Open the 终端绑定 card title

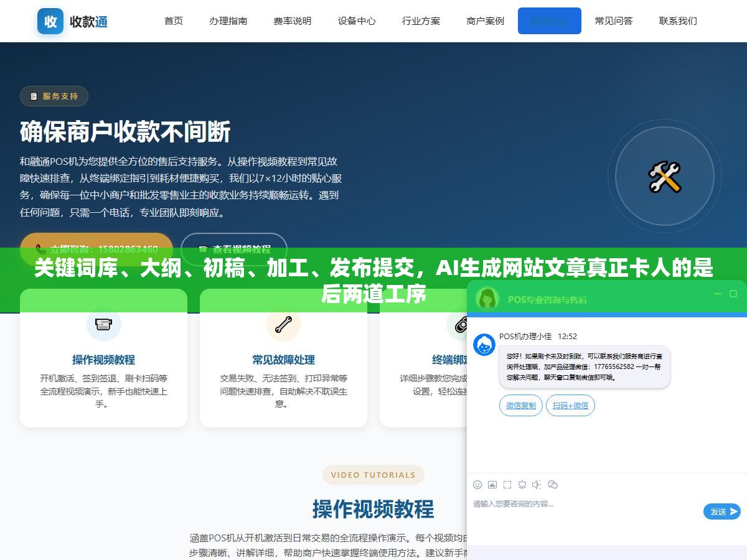[449, 360]
